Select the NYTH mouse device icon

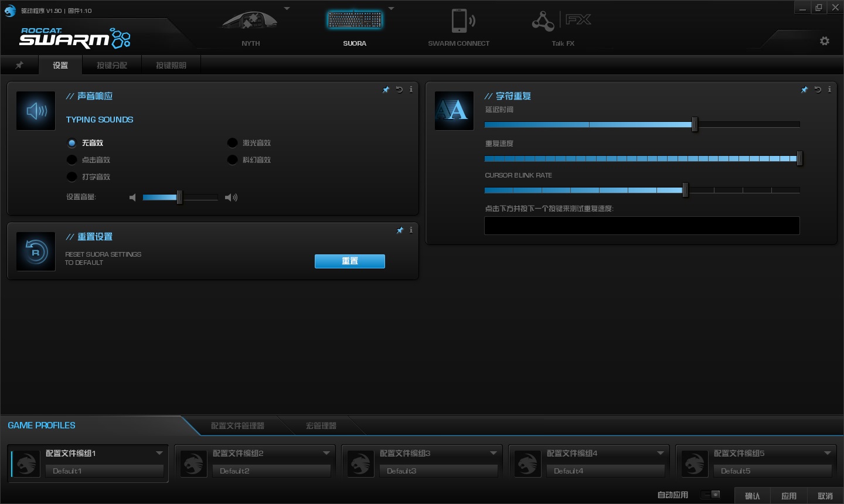250,22
